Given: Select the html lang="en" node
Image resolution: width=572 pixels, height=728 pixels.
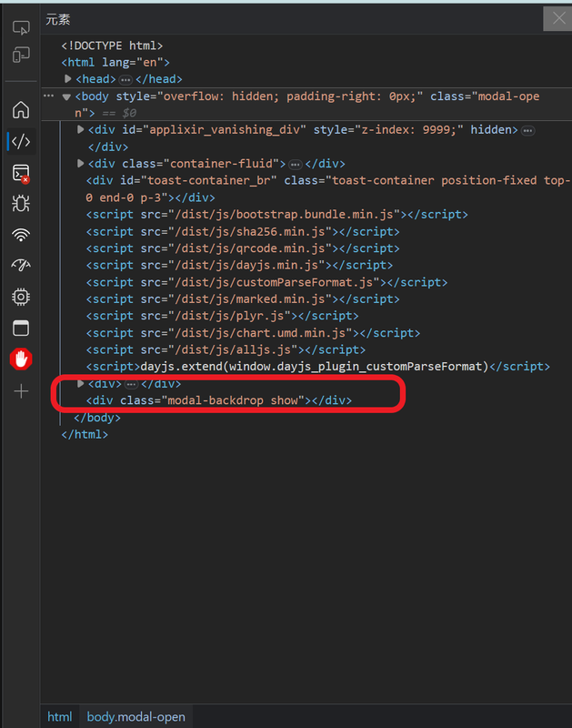Looking at the screenshot, I should click(115, 62).
